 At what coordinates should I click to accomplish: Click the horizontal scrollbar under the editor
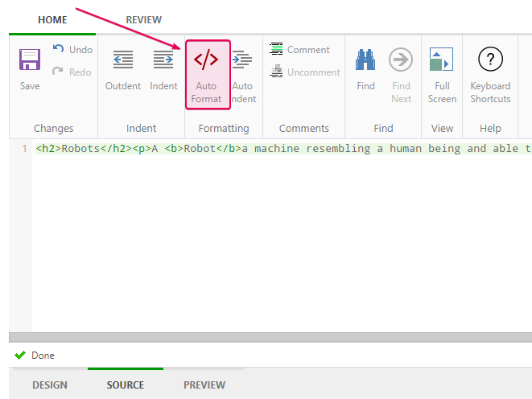tap(270, 337)
